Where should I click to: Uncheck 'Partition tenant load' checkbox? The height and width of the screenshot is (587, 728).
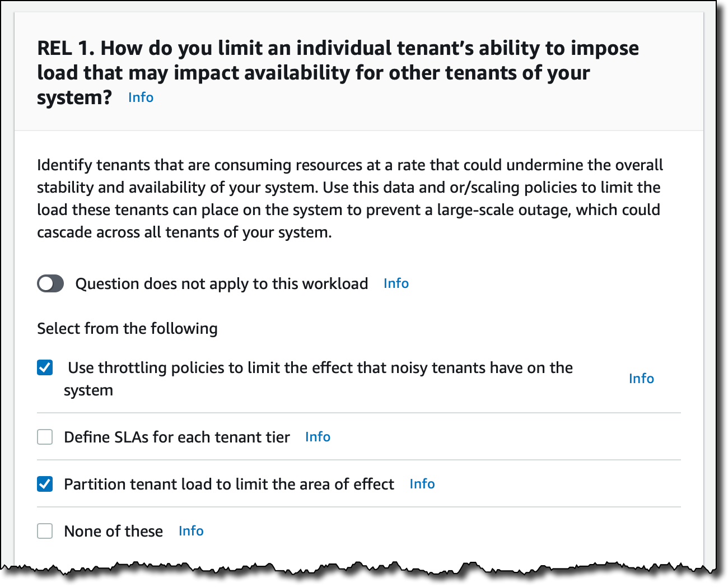coord(45,484)
